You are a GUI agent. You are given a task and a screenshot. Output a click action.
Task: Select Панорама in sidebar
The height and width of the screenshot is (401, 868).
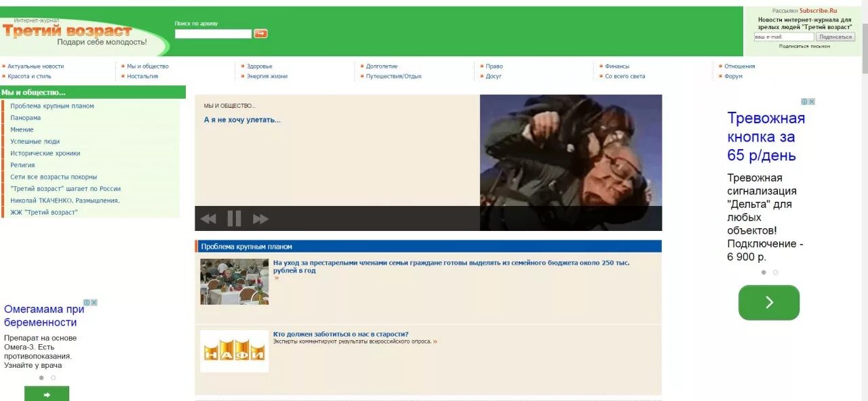tap(26, 118)
